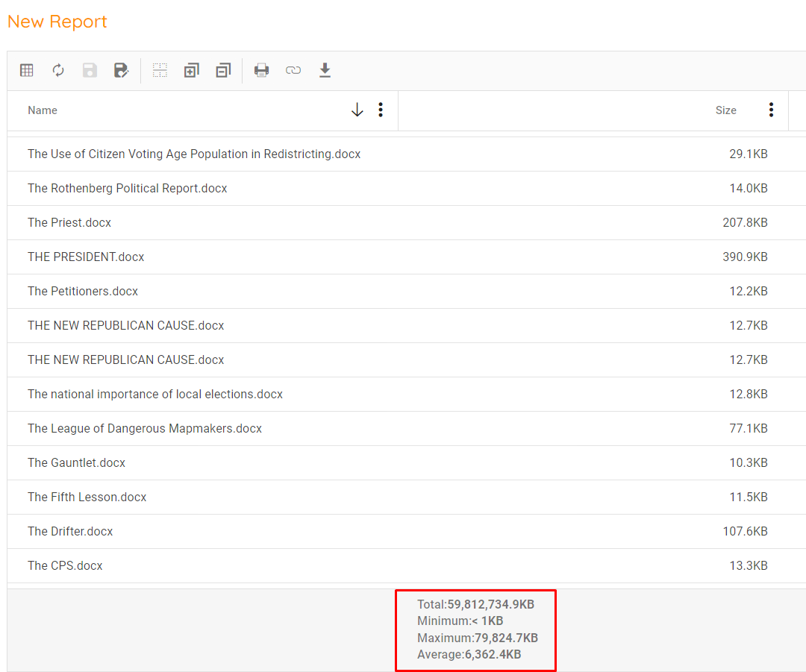The height and width of the screenshot is (672, 806).
Task: Click the dotted grouping icon in toolbar
Action: (x=160, y=70)
